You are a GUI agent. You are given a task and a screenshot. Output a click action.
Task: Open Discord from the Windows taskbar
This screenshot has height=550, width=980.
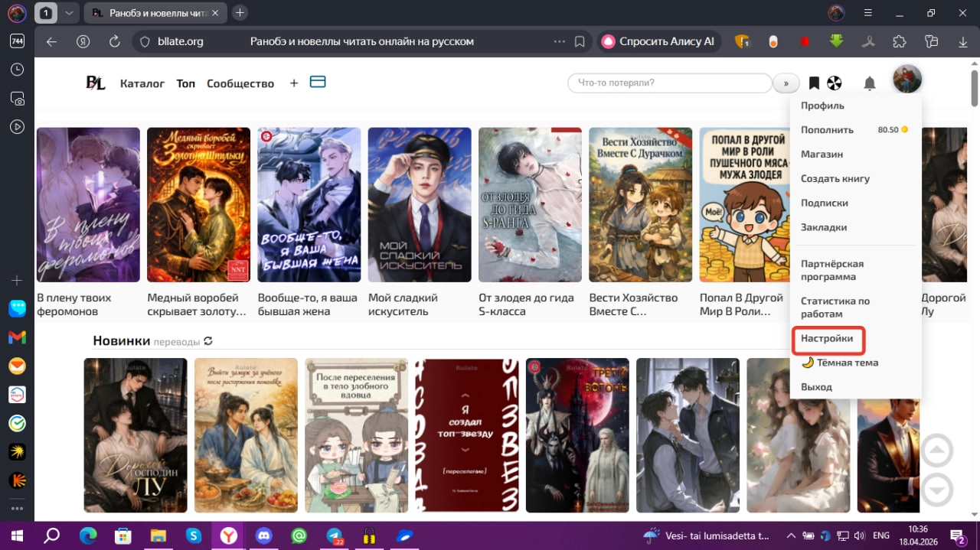[x=264, y=535]
